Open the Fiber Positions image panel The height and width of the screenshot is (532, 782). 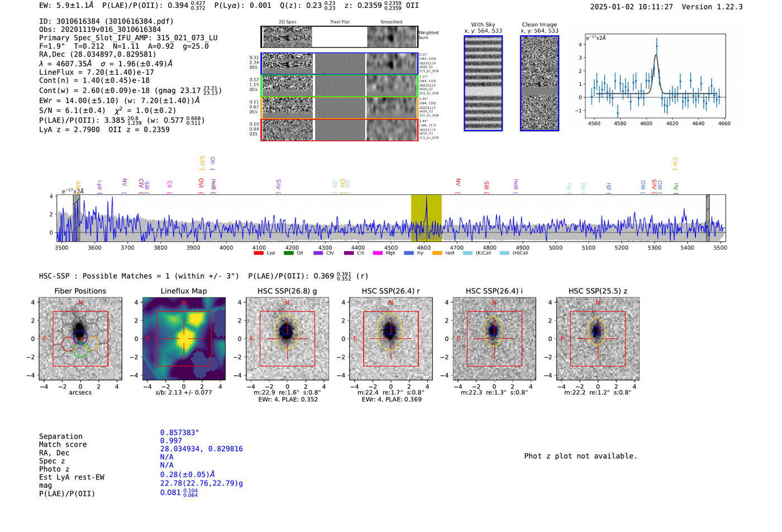click(x=80, y=339)
